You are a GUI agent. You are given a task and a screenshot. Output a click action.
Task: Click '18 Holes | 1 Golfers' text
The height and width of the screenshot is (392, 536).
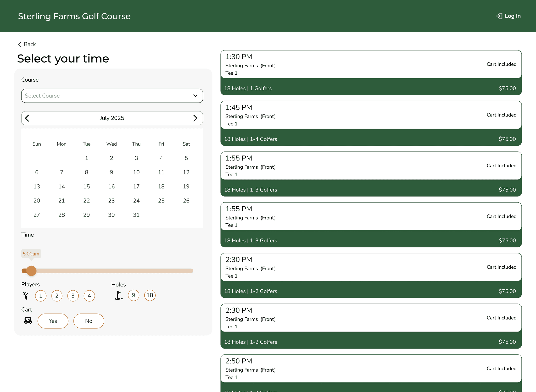(x=248, y=89)
